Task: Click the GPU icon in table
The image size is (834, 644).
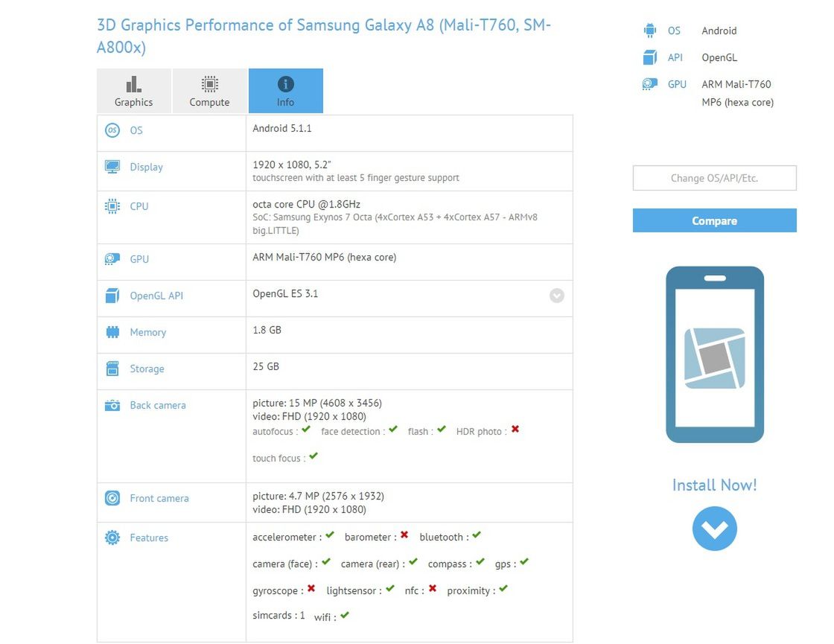Action: coord(112,259)
